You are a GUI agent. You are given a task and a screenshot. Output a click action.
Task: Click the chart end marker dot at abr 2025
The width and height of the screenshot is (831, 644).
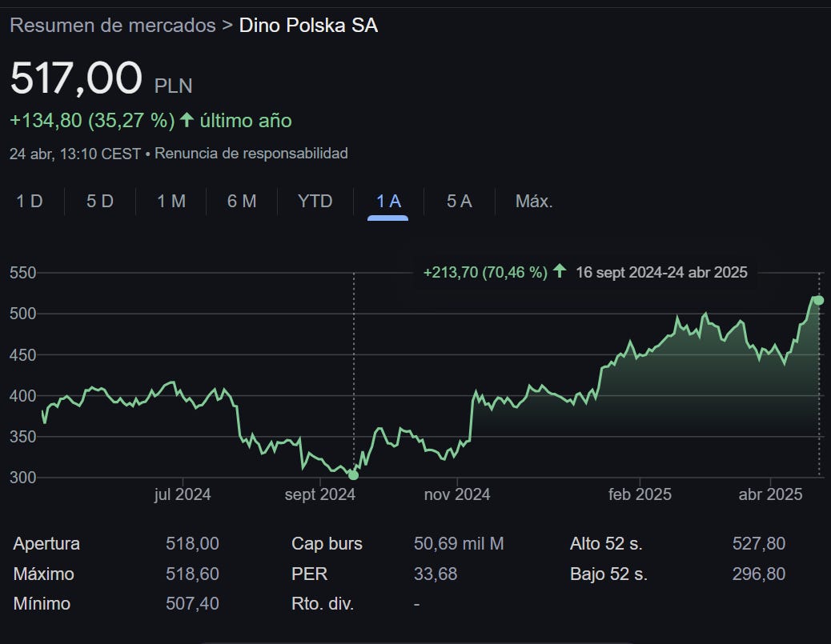(819, 300)
